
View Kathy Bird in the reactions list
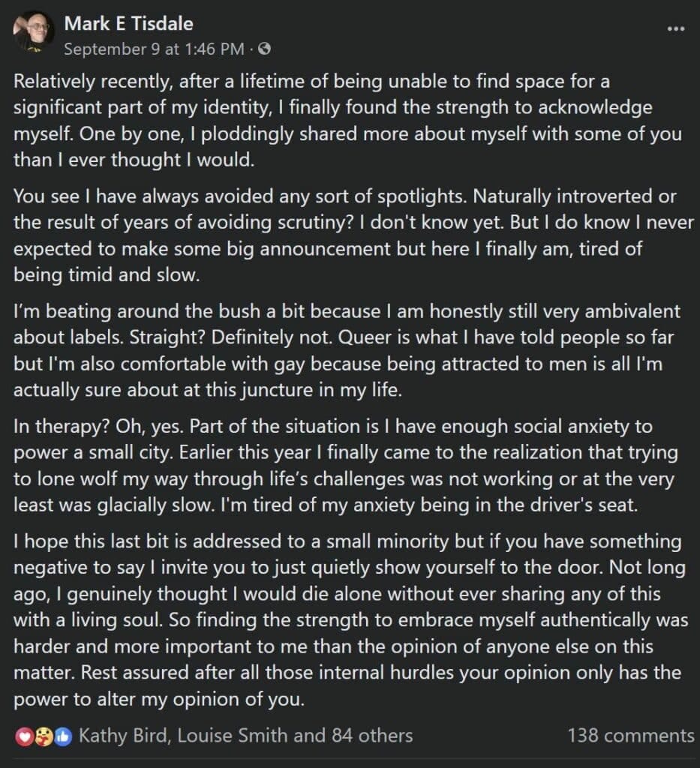[125, 736]
